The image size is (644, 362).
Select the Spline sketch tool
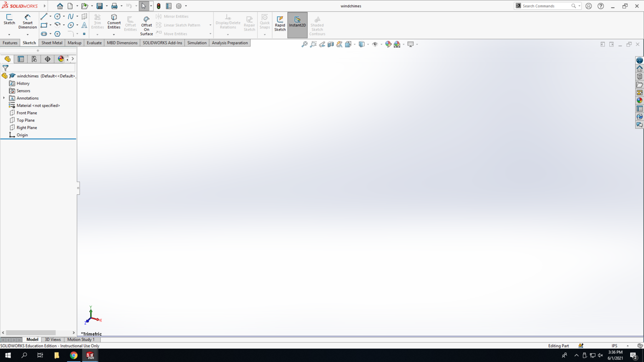point(71,17)
